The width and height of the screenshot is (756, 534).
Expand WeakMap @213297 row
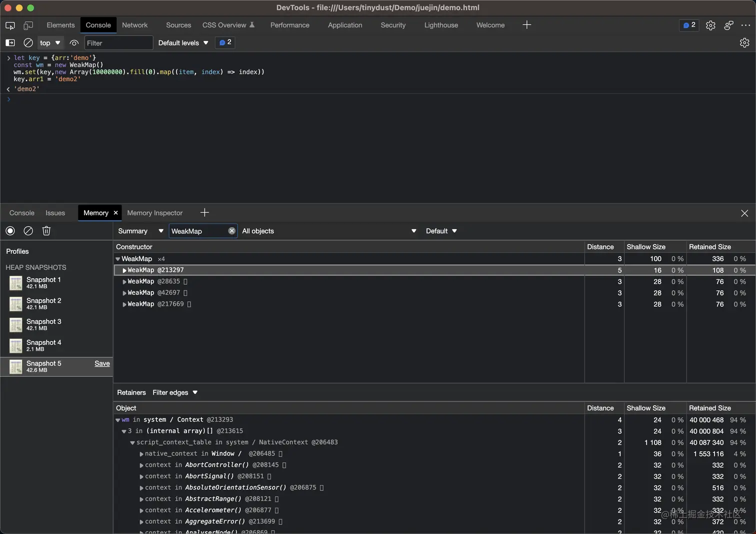[x=124, y=270]
